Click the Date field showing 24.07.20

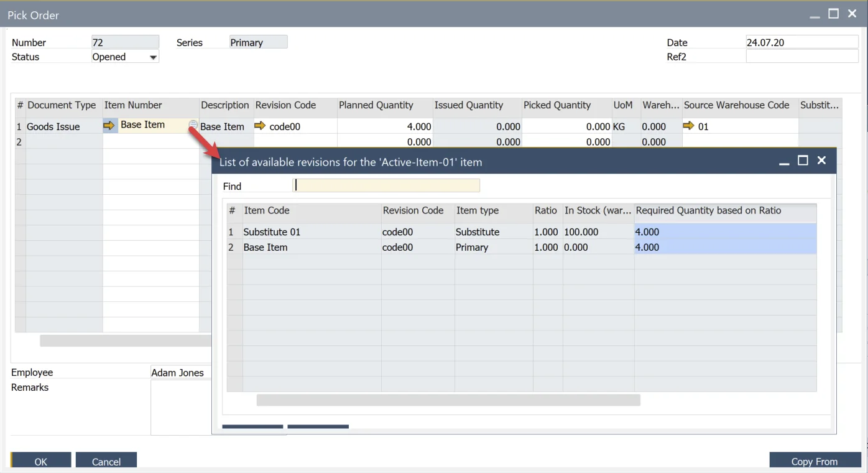coord(801,42)
